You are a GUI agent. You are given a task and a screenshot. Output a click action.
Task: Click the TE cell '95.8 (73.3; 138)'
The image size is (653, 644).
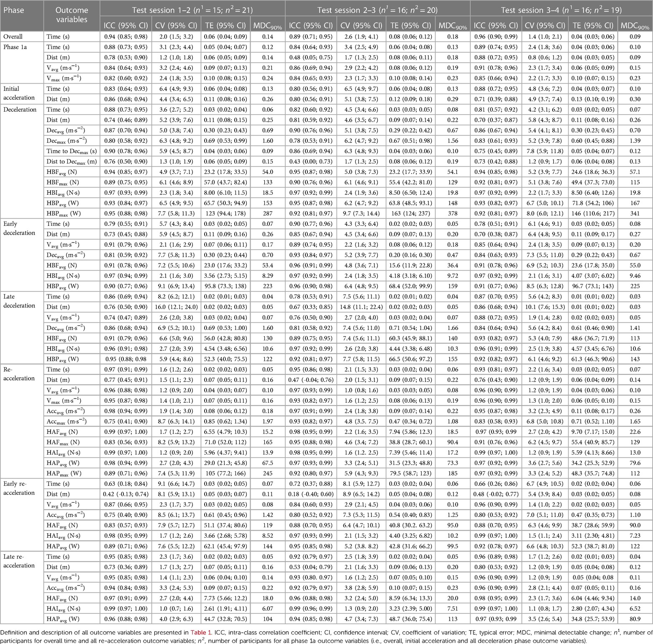click(225, 286)
